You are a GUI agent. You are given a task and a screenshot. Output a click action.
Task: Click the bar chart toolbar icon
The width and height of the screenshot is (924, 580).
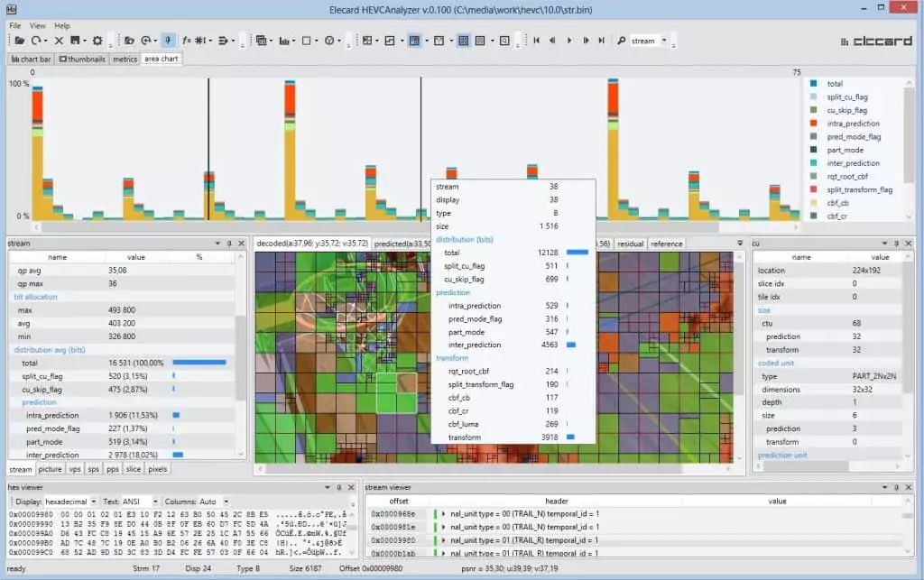[284, 41]
